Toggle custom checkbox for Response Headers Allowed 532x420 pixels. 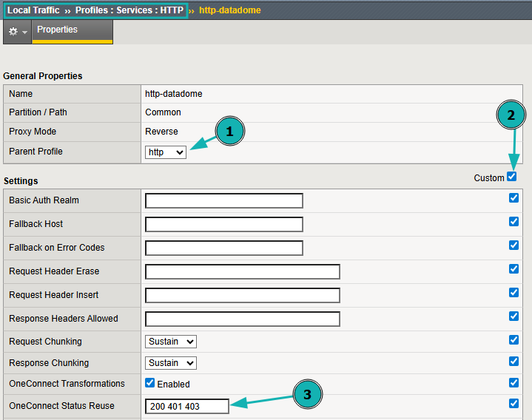click(x=514, y=316)
